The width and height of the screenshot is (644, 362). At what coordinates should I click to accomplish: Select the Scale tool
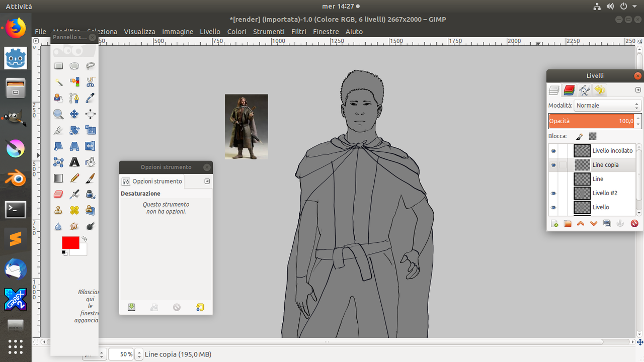[91, 130]
